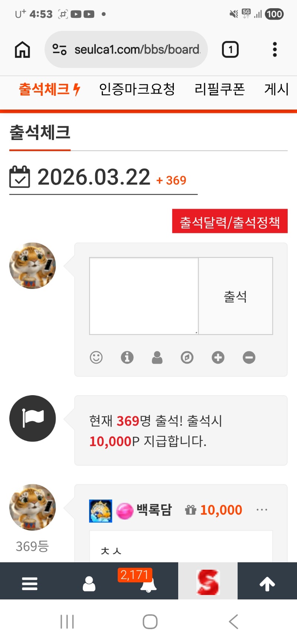The width and height of the screenshot is (297, 644).
Task: Click the person icon below comment box
Action: point(157,357)
